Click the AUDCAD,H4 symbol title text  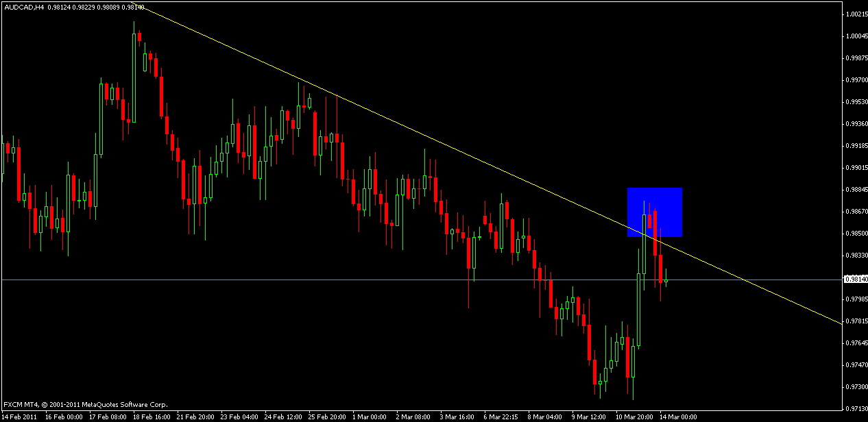tap(23, 5)
